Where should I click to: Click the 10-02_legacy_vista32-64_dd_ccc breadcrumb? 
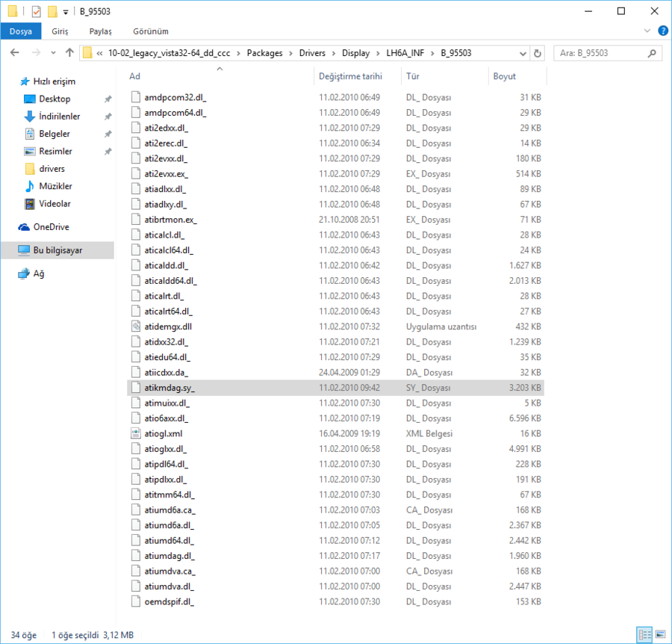click(x=169, y=53)
